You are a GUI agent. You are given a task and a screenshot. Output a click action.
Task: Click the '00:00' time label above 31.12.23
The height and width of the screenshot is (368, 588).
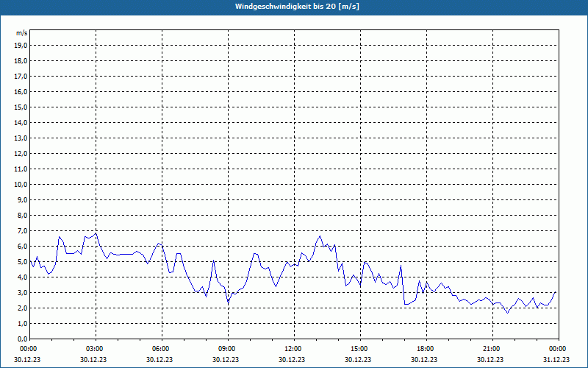tap(558, 349)
